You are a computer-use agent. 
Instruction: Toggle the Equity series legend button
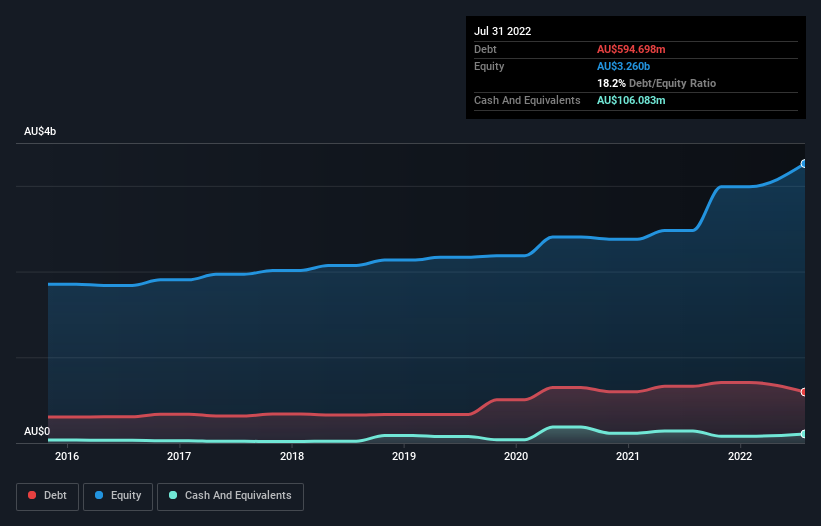tap(118, 496)
